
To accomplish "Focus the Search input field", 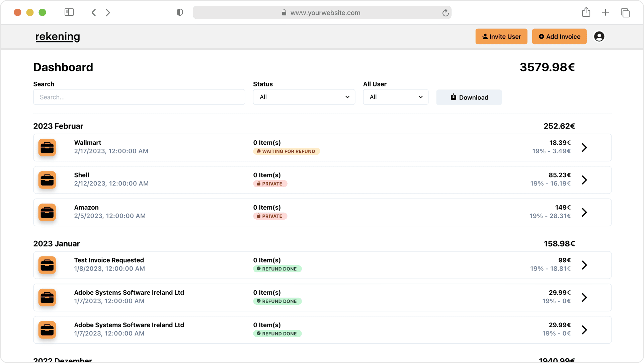I will coord(139,97).
